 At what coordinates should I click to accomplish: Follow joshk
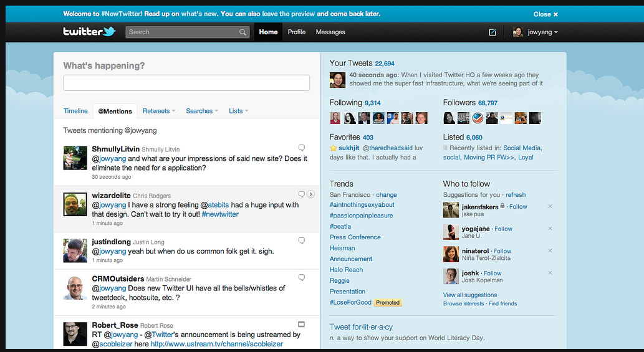tap(493, 274)
